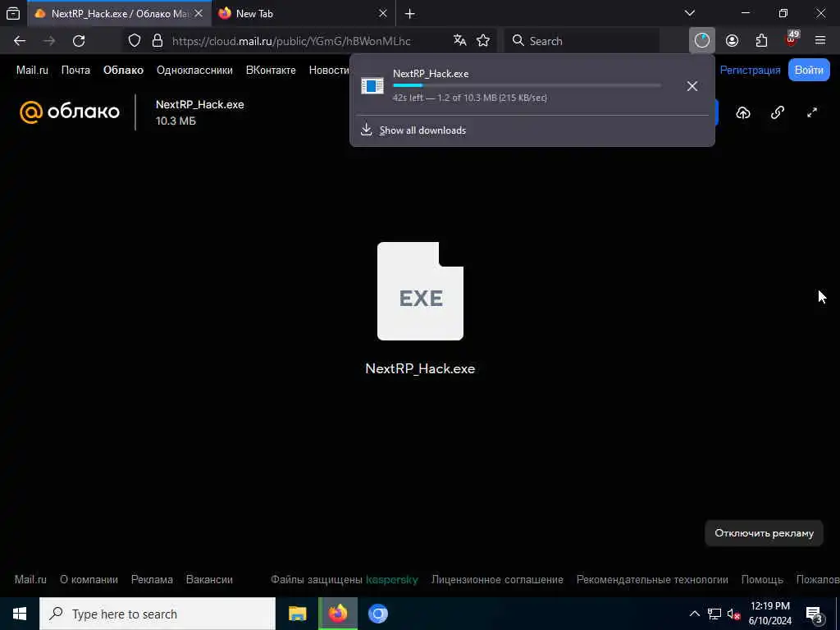Click the download progress bar
Viewport: 840px width, 630px height.
[527, 85]
